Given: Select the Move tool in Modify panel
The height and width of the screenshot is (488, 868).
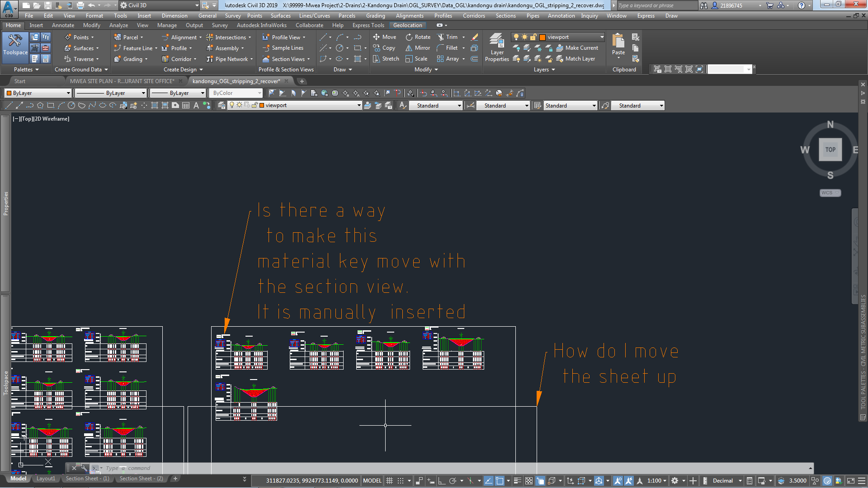Looking at the screenshot, I should click(x=384, y=37).
